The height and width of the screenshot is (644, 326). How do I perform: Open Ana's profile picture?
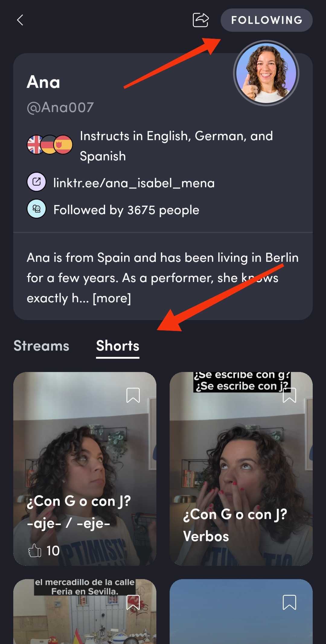coord(266,73)
